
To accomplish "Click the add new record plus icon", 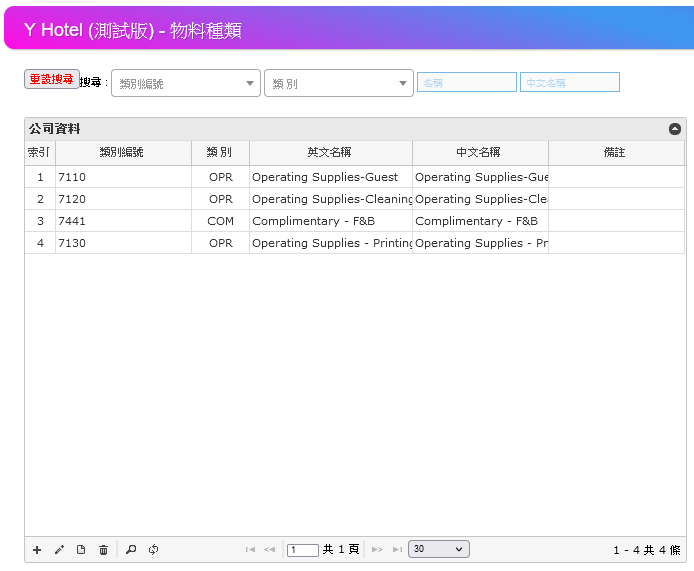I will [37, 550].
